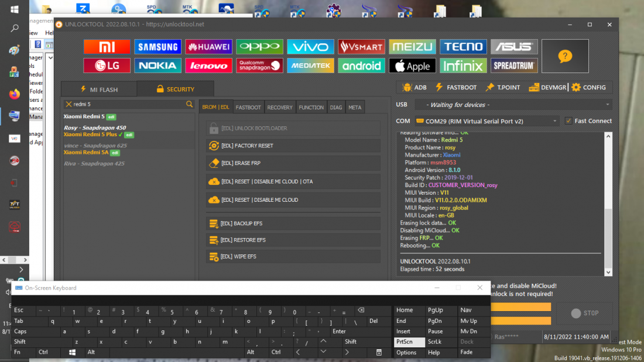This screenshot has height=362, width=644.
Task: Open T.POINT test point viewer
Action: point(503,87)
